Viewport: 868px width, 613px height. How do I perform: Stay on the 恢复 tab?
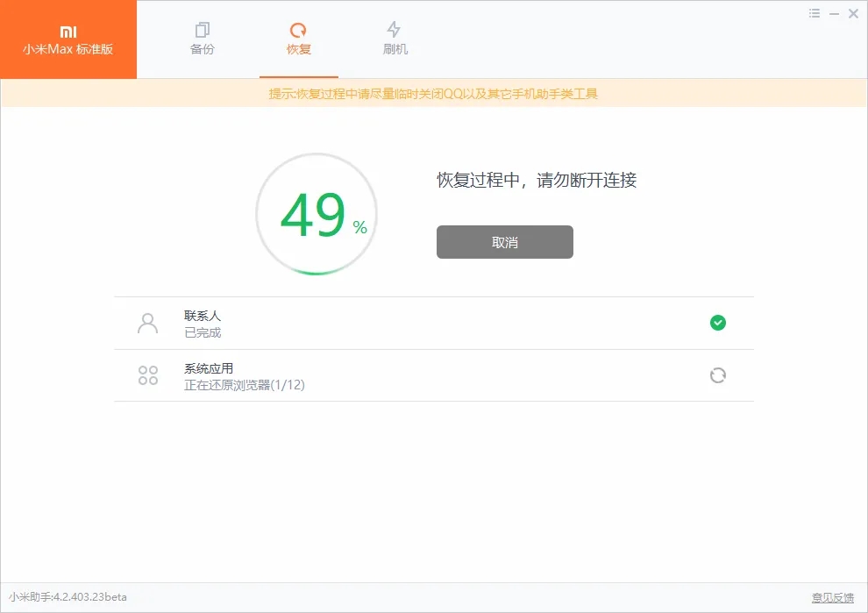298,39
